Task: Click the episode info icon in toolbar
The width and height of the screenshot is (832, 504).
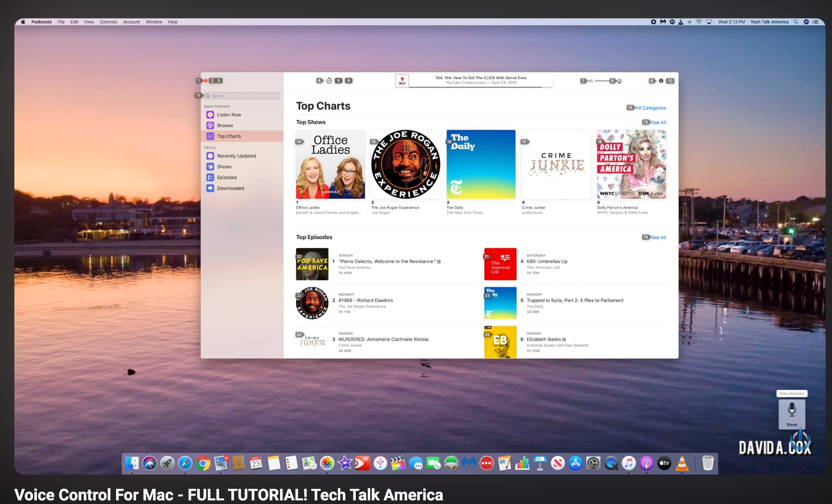Action: pos(661,81)
